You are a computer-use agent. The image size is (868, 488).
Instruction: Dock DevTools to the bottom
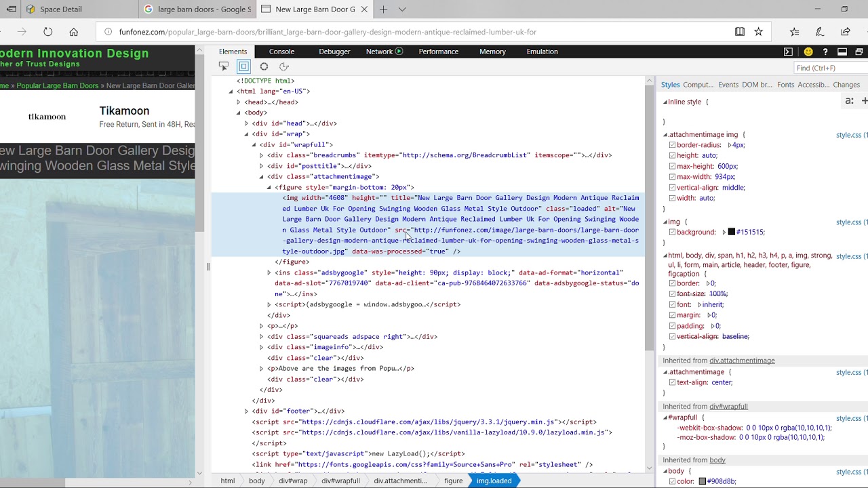coord(842,52)
